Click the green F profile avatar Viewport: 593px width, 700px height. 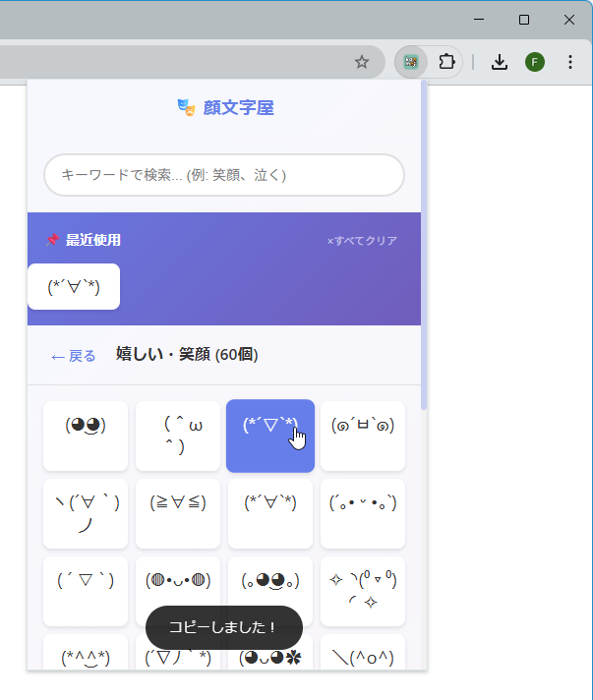coord(535,62)
